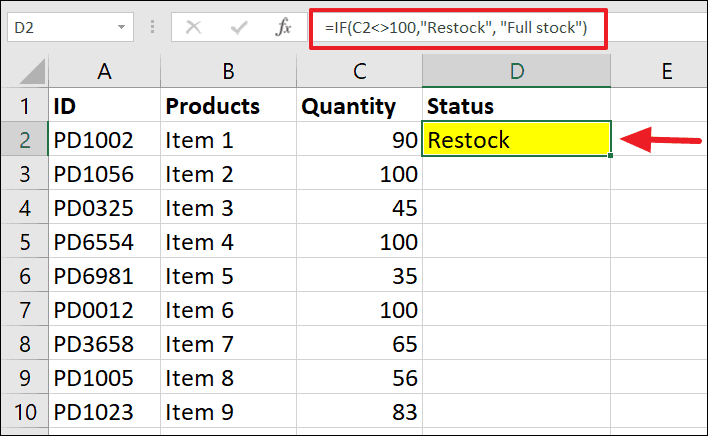The image size is (708, 436).
Task: Select row 5 header
Action: [23, 242]
